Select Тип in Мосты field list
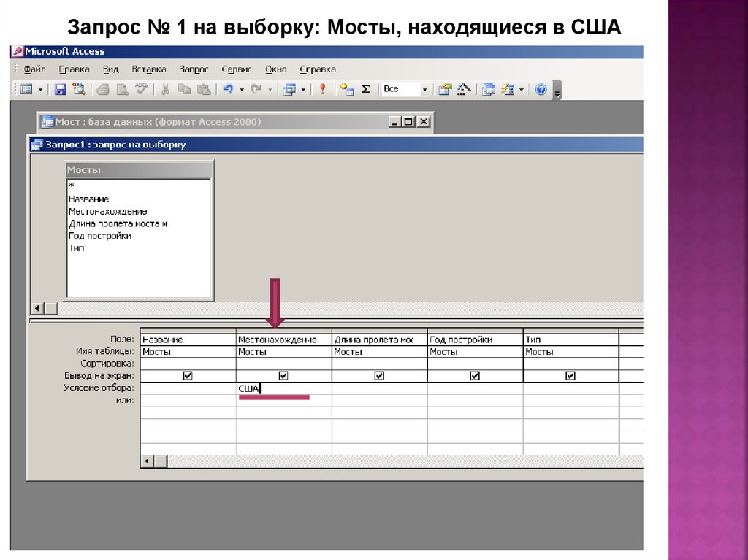 pos(76,248)
